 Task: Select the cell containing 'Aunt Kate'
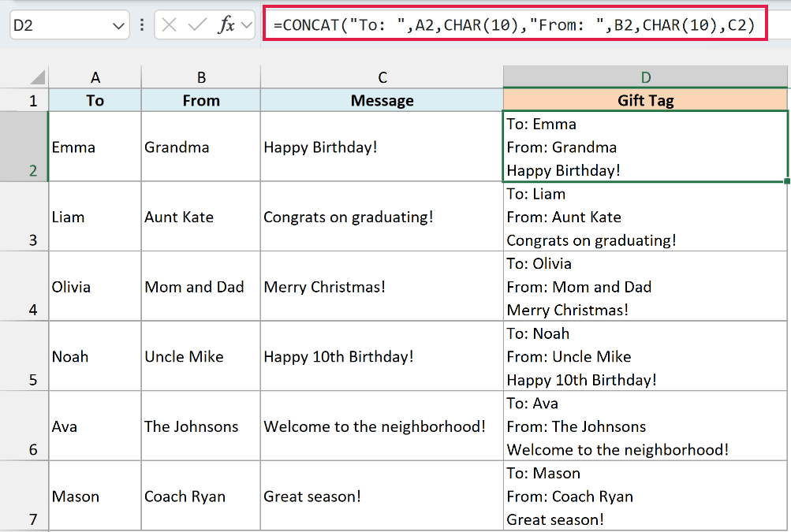pos(201,216)
